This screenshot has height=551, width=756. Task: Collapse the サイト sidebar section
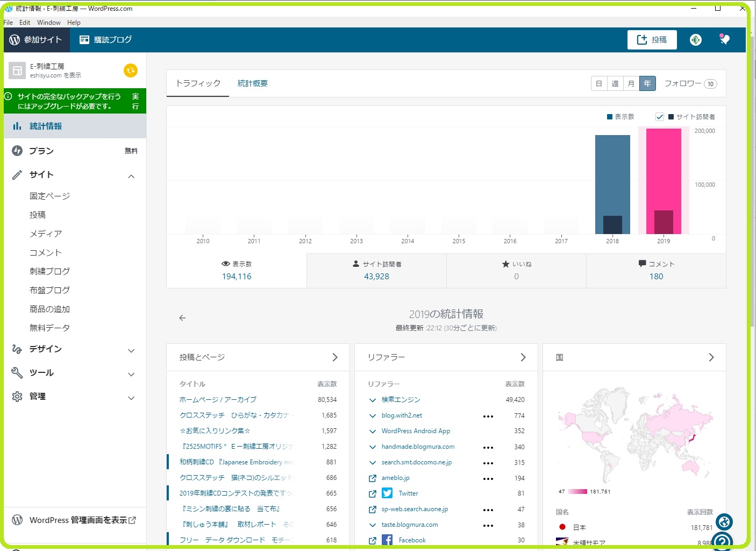[x=131, y=176]
